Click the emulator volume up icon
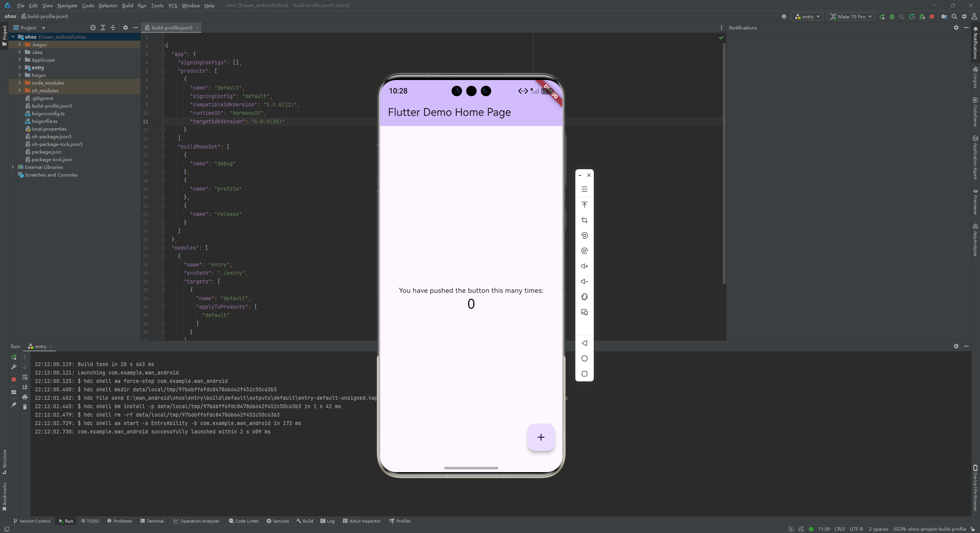 pos(584,266)
